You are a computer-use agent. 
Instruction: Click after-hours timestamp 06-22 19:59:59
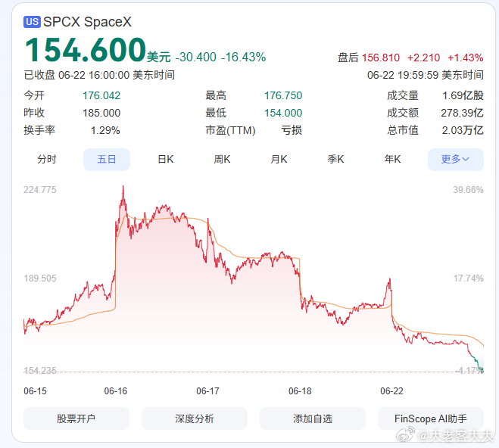[x=403, y=76]
